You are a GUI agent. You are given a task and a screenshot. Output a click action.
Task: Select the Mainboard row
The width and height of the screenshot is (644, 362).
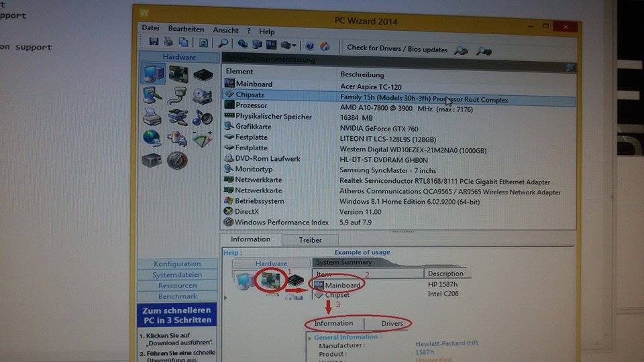[x=398, y=85]
